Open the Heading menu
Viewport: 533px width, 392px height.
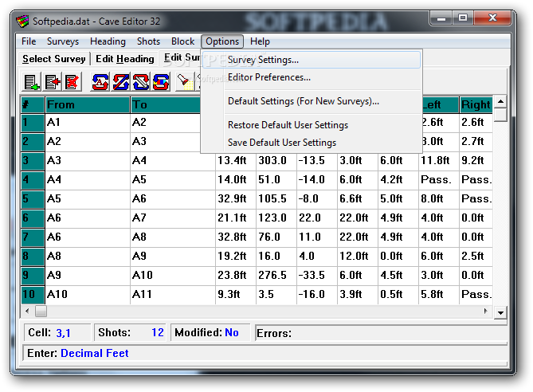[x=108, y=41]
